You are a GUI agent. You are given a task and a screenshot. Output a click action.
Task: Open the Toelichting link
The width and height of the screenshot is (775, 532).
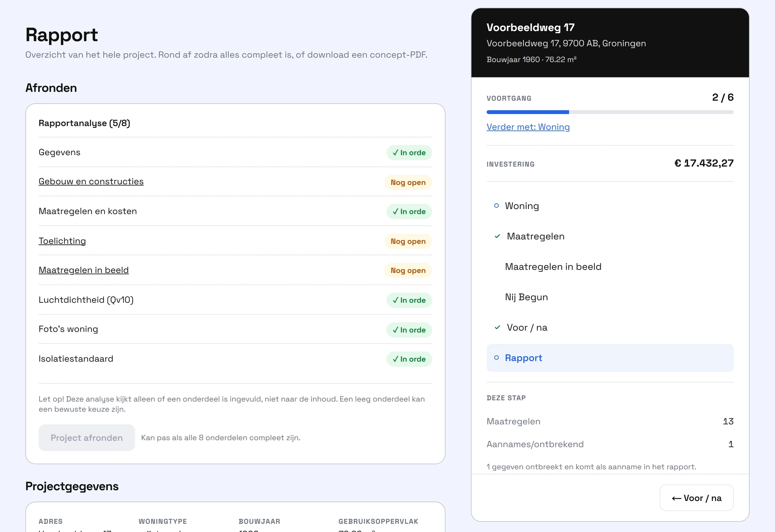tap(62, 241)
